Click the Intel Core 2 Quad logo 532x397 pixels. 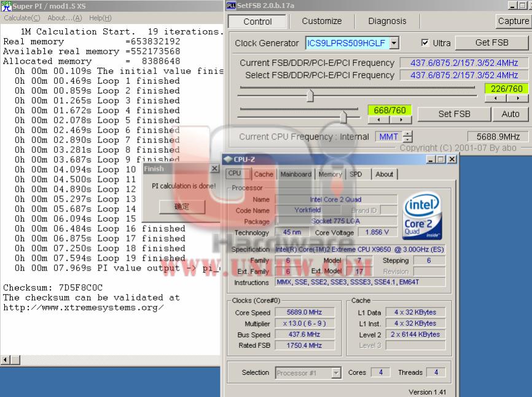point(422,216)
